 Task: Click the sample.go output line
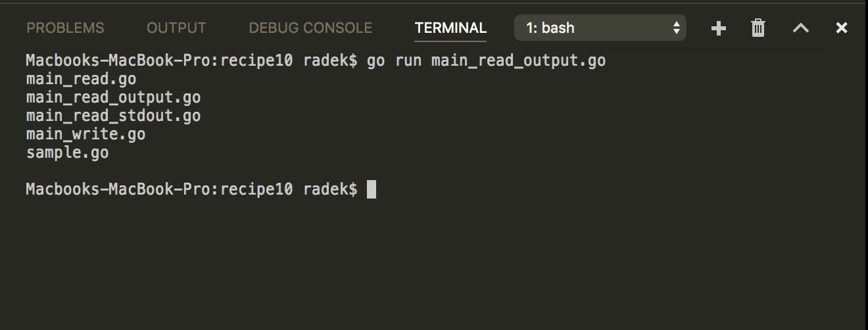68,153
